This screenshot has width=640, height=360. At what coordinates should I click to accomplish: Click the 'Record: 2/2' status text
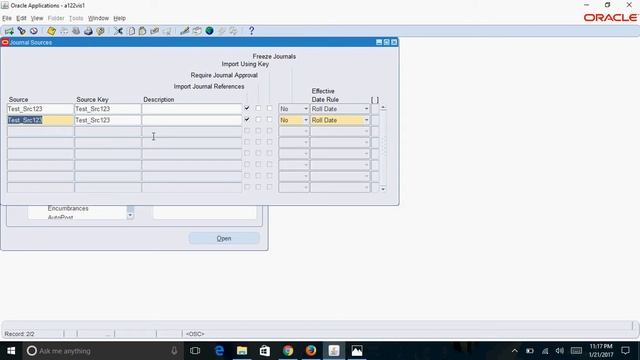pos(19,334)
